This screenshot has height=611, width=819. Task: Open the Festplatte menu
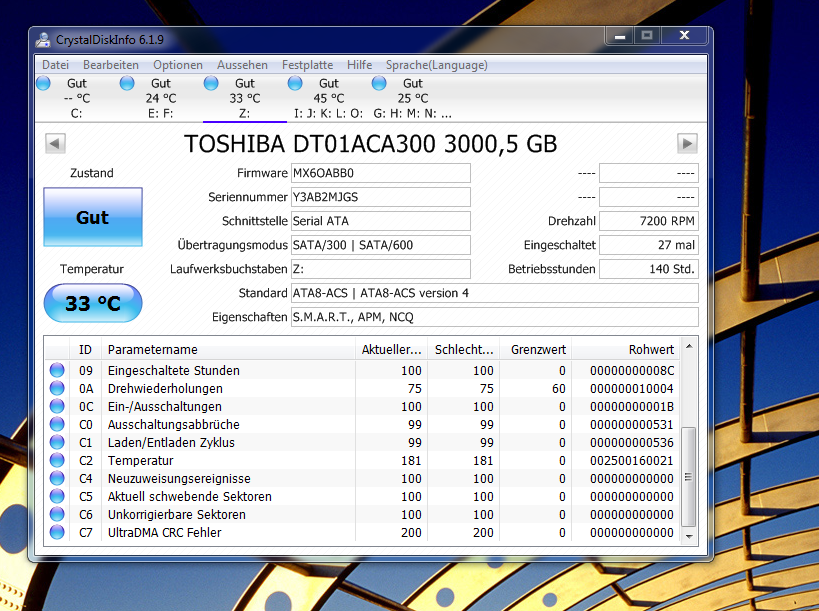tap(307, 65)
